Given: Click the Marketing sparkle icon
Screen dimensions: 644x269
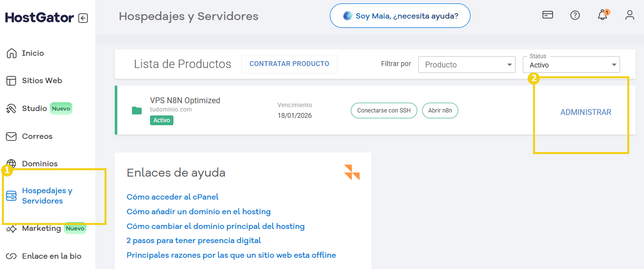Looking at the screenshot, I should point(11,228).
